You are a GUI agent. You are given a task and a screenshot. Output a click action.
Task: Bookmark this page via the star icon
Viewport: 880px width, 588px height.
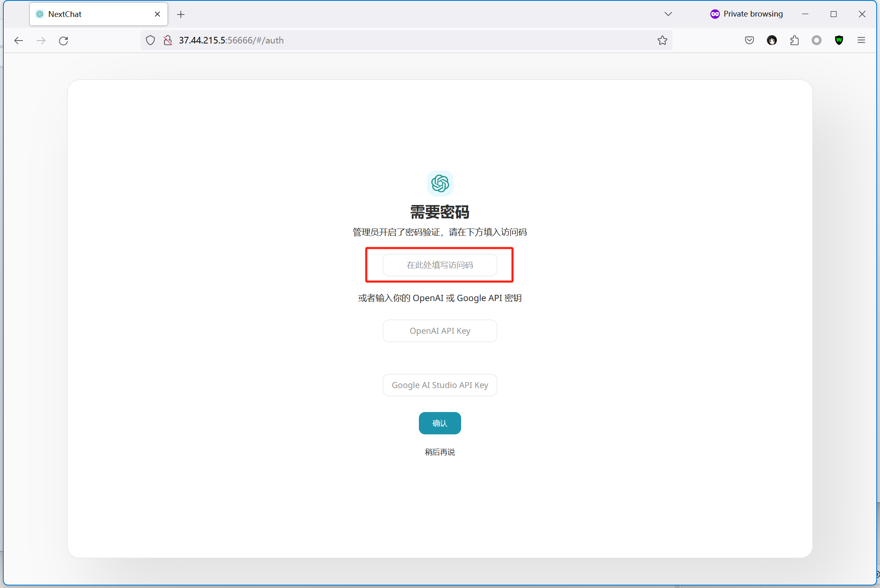(x=662, y=40)
